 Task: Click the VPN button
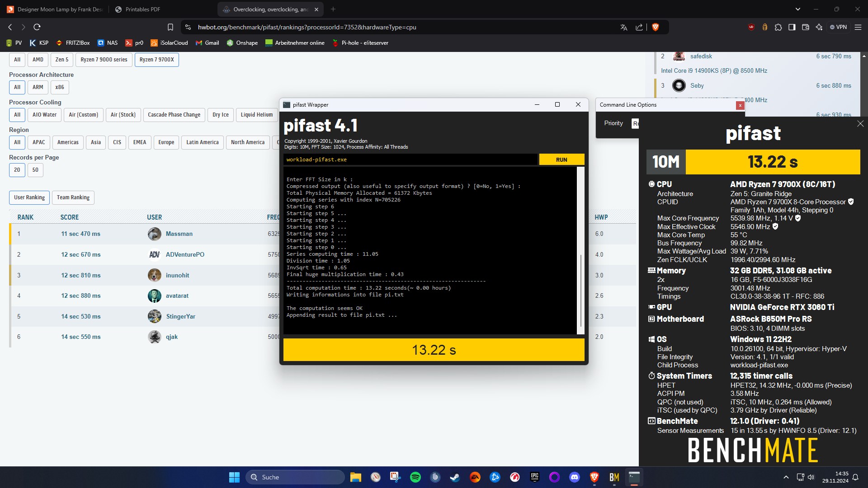pos(839,27)
